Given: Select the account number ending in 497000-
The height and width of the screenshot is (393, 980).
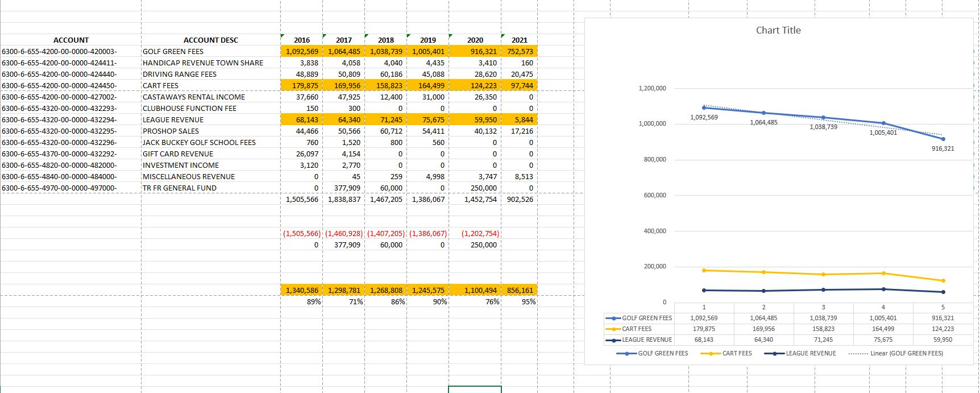Looking at the screenshot, I should (60, 188).
